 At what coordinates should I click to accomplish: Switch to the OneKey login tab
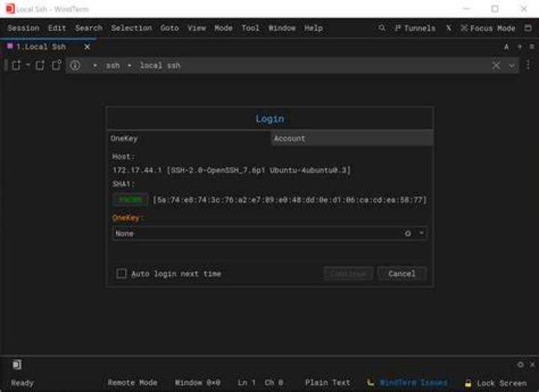coord(189,138)
